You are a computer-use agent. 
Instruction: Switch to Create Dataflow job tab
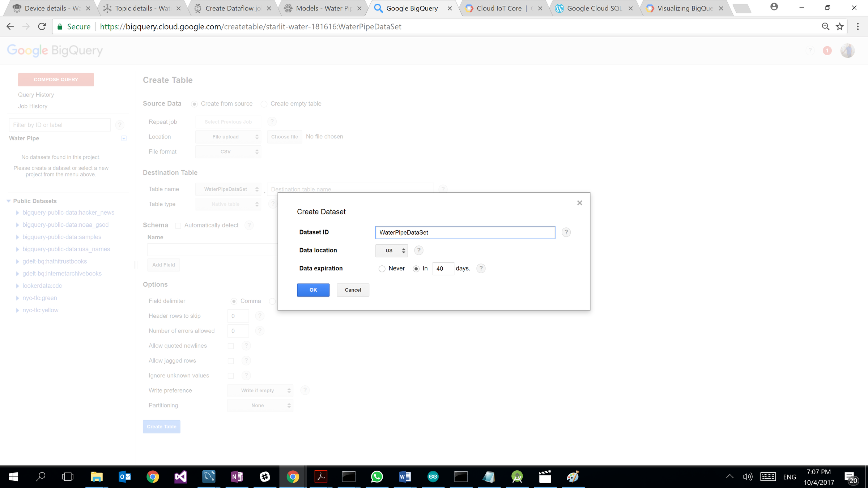[233, 8]
